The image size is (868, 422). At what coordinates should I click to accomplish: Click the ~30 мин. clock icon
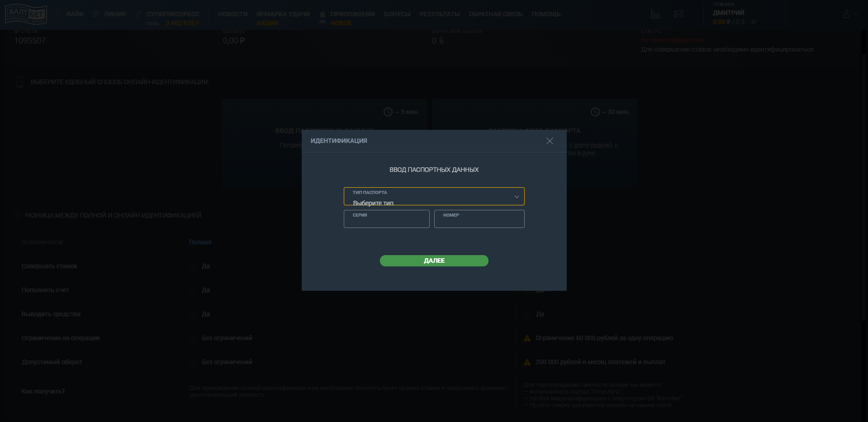(595, 112)
